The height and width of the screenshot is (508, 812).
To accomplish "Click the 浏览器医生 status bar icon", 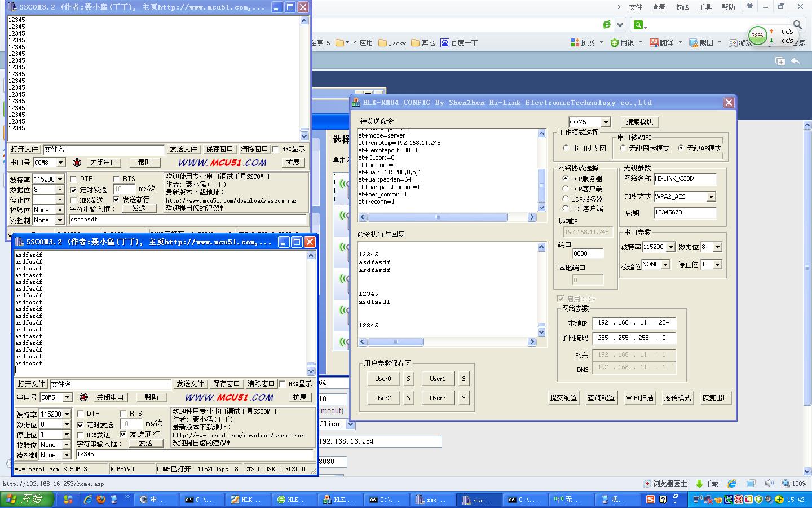I will point(647,484).
